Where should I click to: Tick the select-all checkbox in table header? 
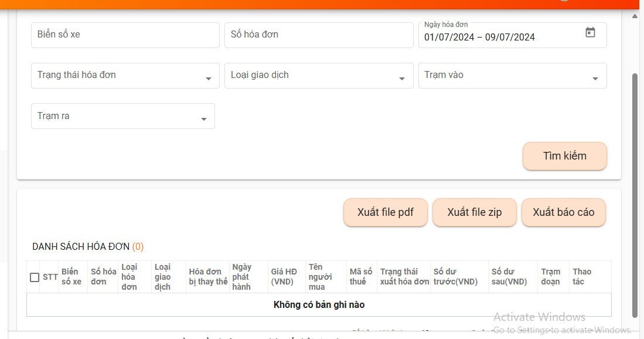pyautogui.click(x=35, y=277)
